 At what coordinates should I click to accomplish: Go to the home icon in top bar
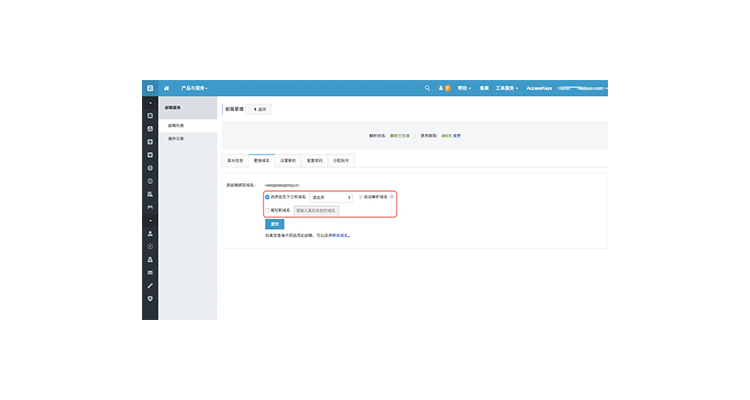click(x=166, y=88)
